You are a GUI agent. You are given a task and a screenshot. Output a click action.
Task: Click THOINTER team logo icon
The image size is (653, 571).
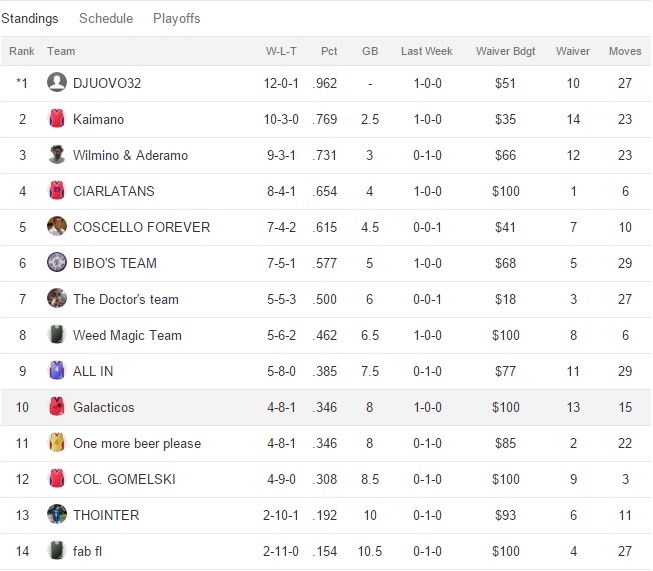pos(57,515)
